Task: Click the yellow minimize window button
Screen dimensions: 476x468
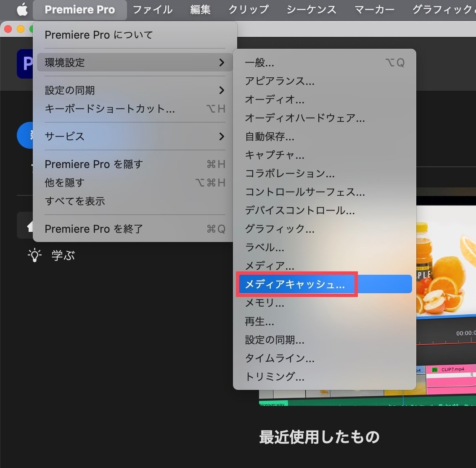Action: point(21,29)
